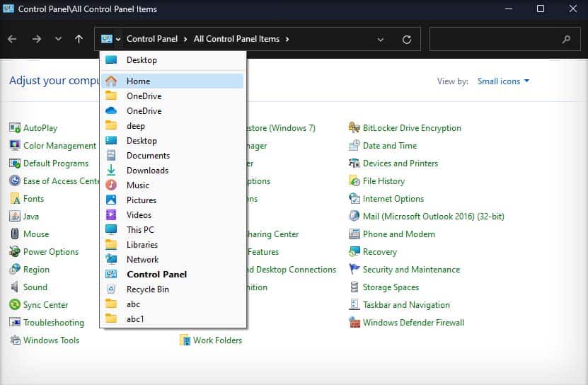Click the Sound speaker icon
This screenshot has width=588, height=385.
point(15,287)
